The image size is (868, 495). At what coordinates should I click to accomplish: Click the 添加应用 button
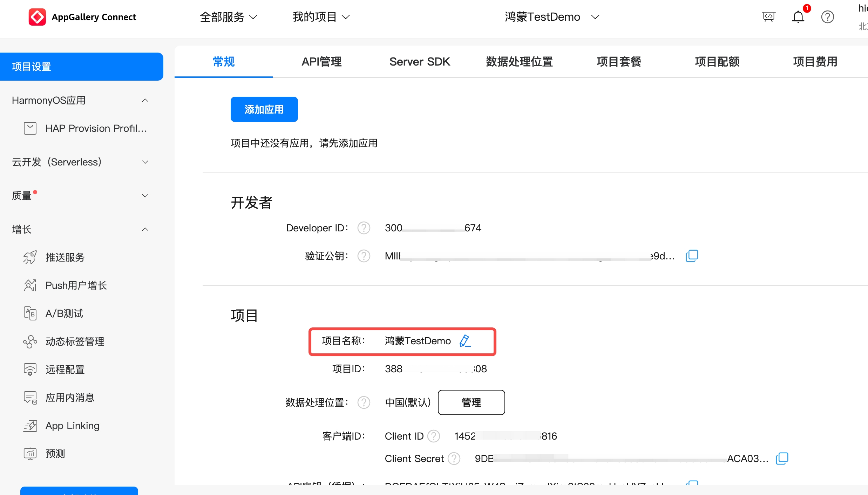coord(264,109)
